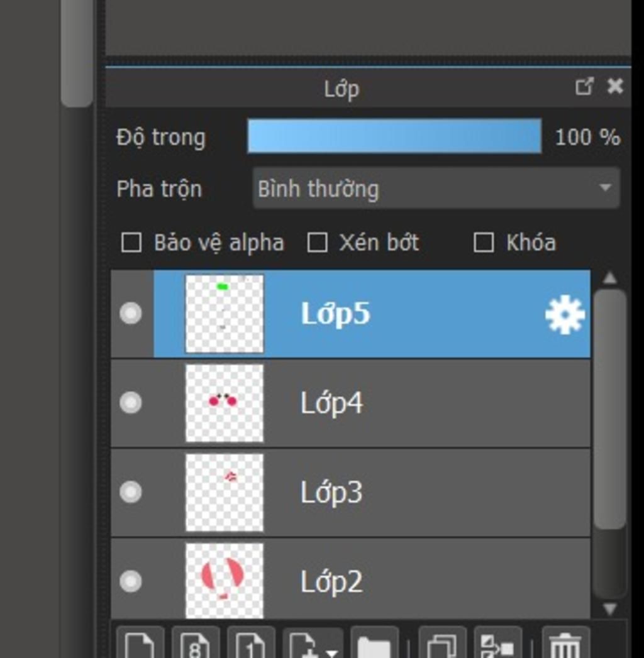The width and height of the screenshot is (644, 658).
Task: Hide the Lớp4 layer visibility dot
Action: pyautogui.click(x=131, y=402)
